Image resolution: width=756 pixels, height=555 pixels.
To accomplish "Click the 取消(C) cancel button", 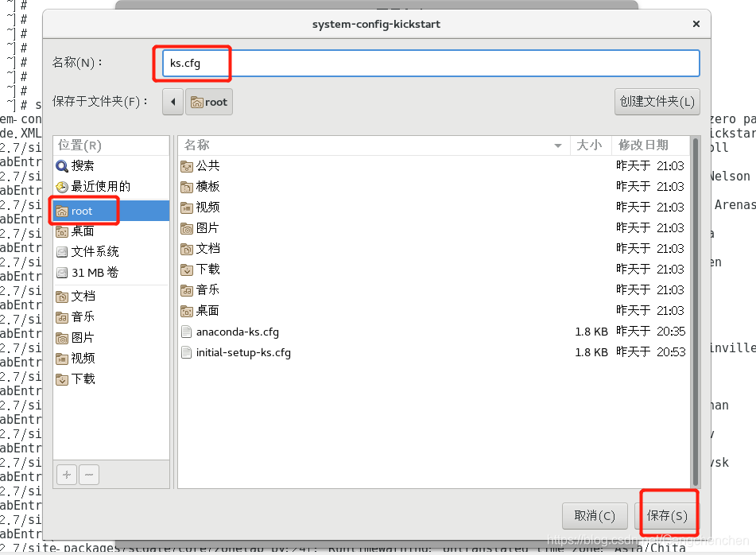I will [x=595, y=516].
